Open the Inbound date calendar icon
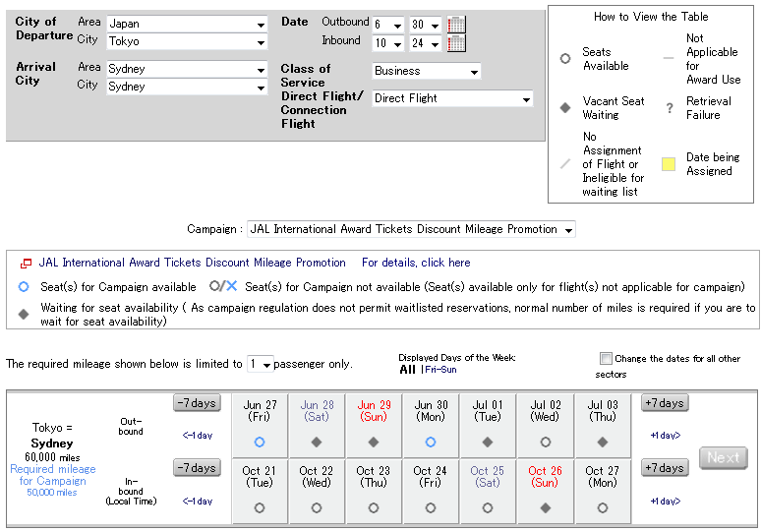 click(x=456, y=43)
